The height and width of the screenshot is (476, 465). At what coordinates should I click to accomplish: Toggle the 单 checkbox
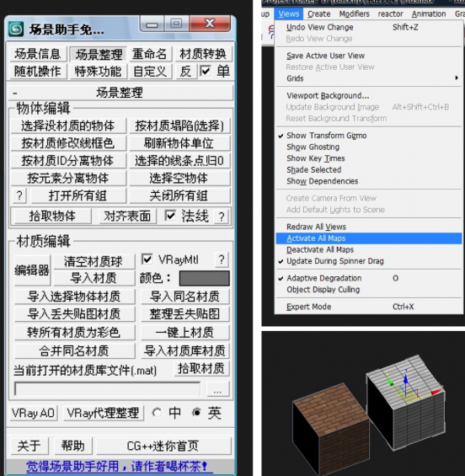pos(206,72)
